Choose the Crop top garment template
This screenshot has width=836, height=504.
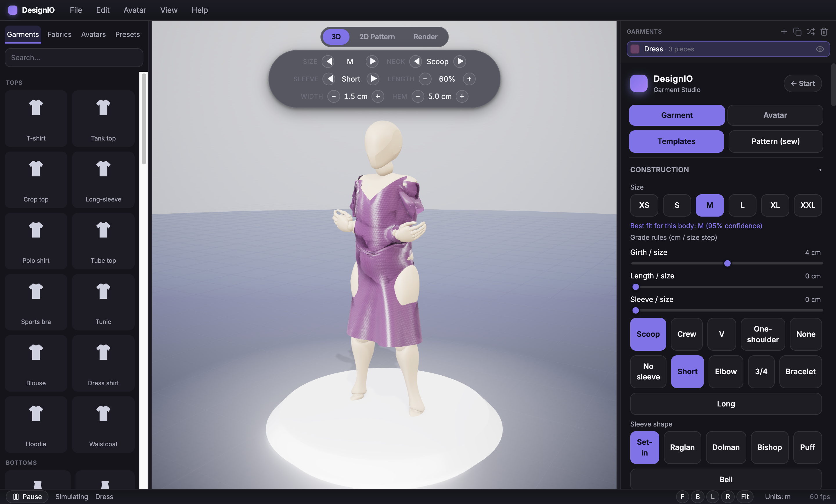36,179
